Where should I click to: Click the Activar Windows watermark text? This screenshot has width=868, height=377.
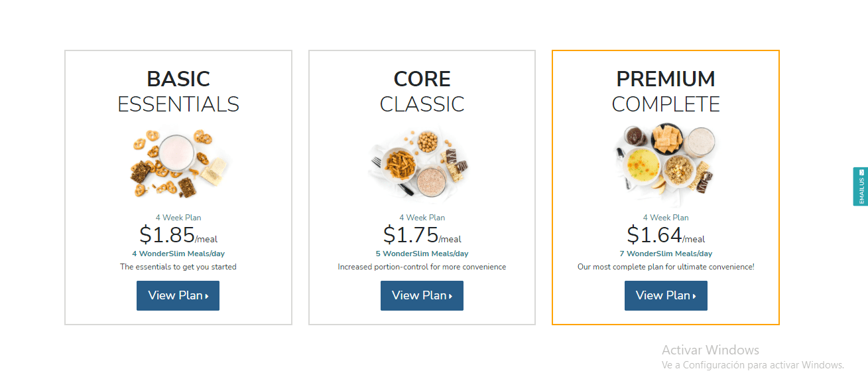tap(710, 350)
